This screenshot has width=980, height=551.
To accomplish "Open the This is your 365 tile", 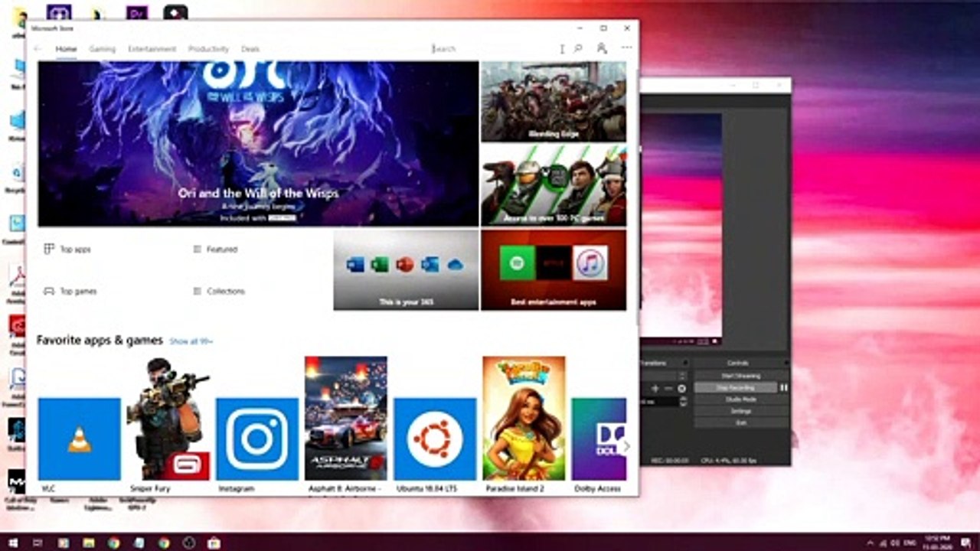I will tap(406, 270).
